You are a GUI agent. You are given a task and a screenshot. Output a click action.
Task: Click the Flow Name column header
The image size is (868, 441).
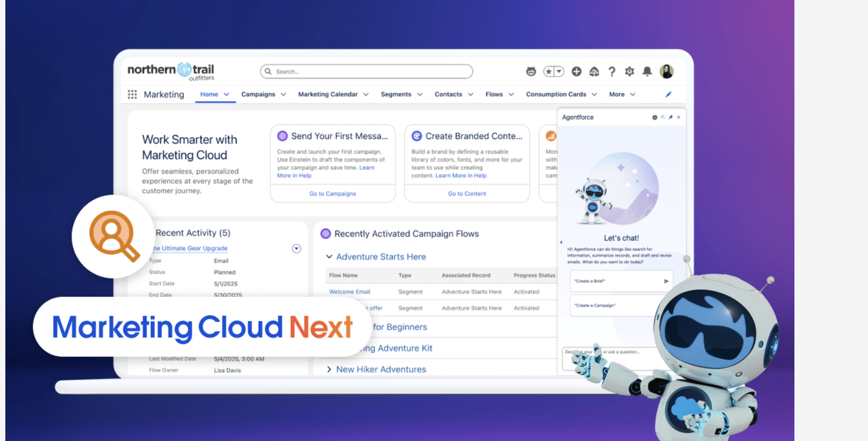point(343,276)
